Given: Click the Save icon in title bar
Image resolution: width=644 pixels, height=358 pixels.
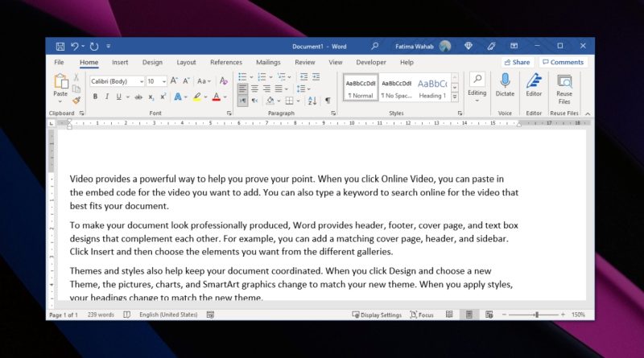Looking at the screenshot, I should 60,47.
